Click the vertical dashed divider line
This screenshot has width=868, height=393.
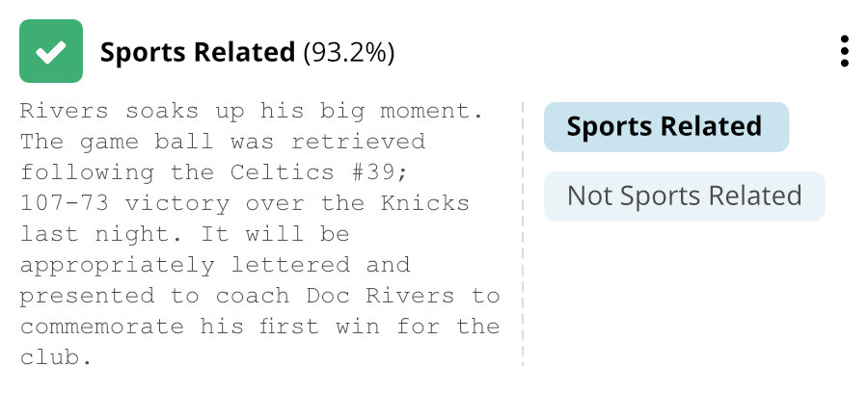(x=523, y=233)
